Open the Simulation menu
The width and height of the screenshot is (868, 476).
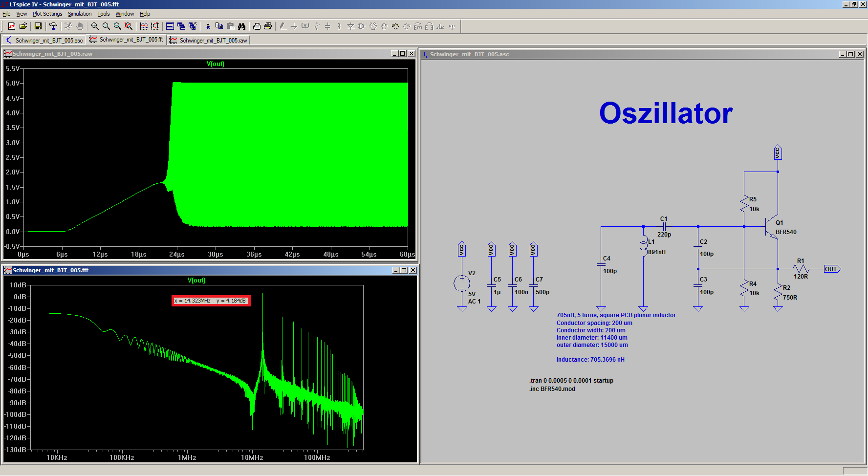click(x=80, y=14)
